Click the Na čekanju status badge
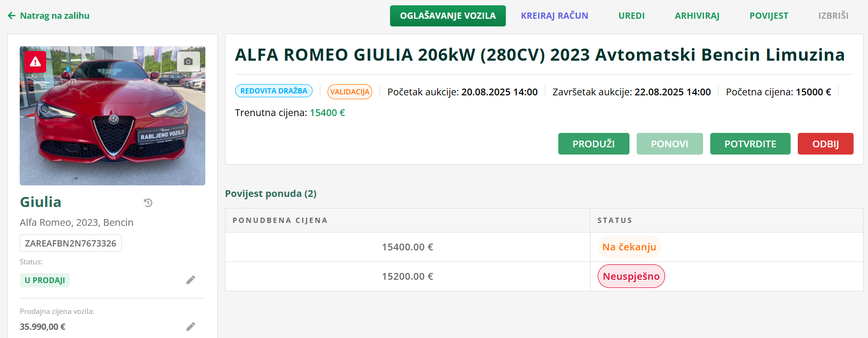Viewport: 868px width, 338px height. 629,247
